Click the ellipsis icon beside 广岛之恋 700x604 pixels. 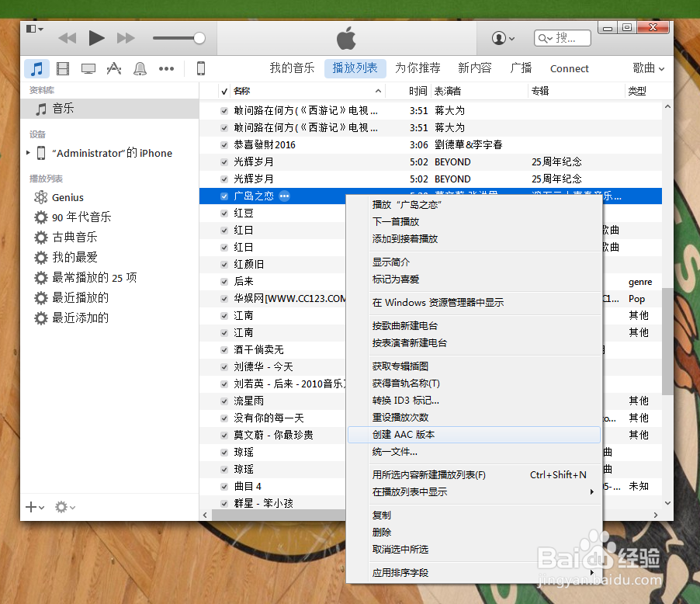[284, 196]
